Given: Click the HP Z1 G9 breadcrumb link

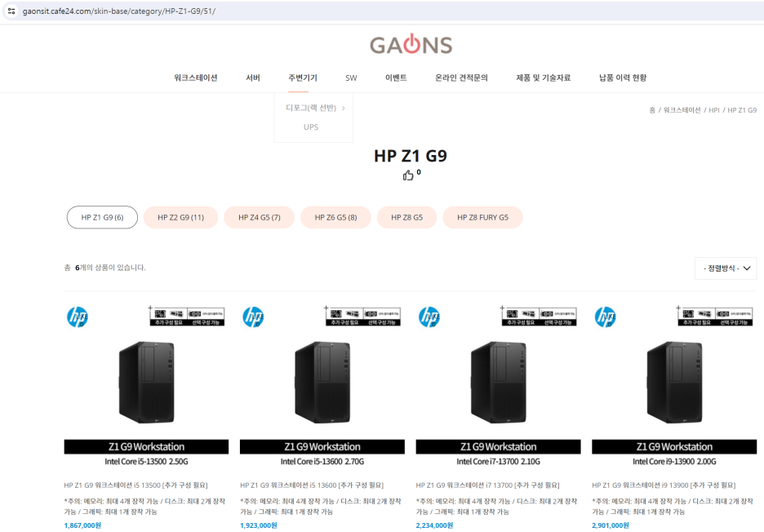Looking at the screenshot, I should click(x=742, y=111).
